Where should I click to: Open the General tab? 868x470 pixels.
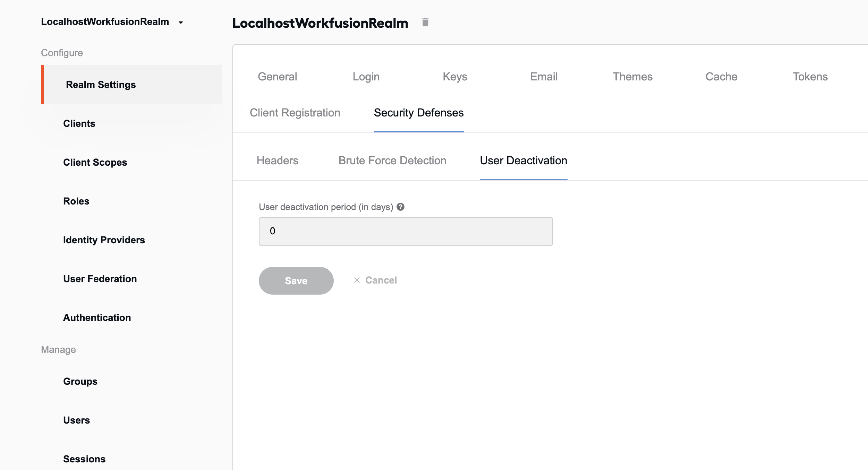[x=278, y=77]
